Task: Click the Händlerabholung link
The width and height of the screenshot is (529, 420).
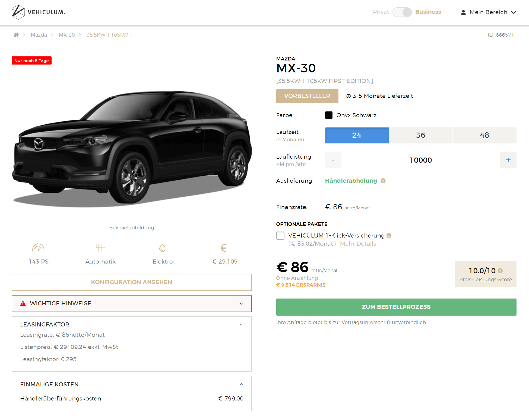Action: [x=351, y=181]
